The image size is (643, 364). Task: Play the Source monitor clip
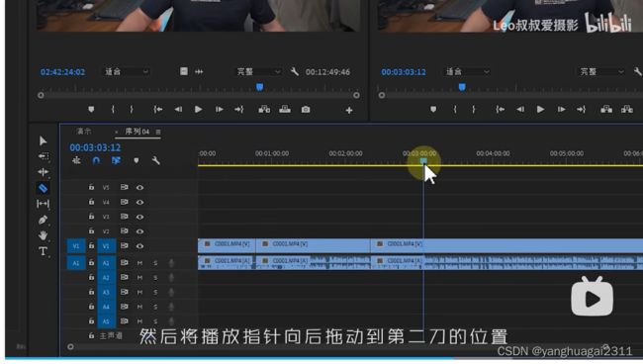pyautogui.click(x=199, y=110)
